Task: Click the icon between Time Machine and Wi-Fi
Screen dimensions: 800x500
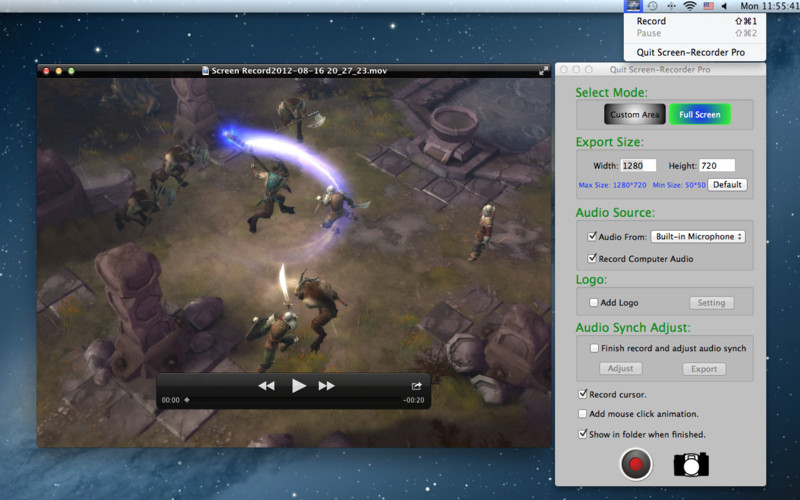Action: point(671,6)
